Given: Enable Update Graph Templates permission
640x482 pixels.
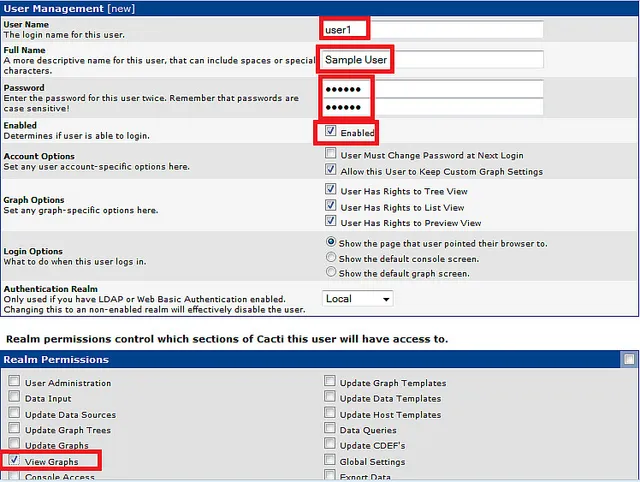Looking at the screenshot, I should 330,382.
